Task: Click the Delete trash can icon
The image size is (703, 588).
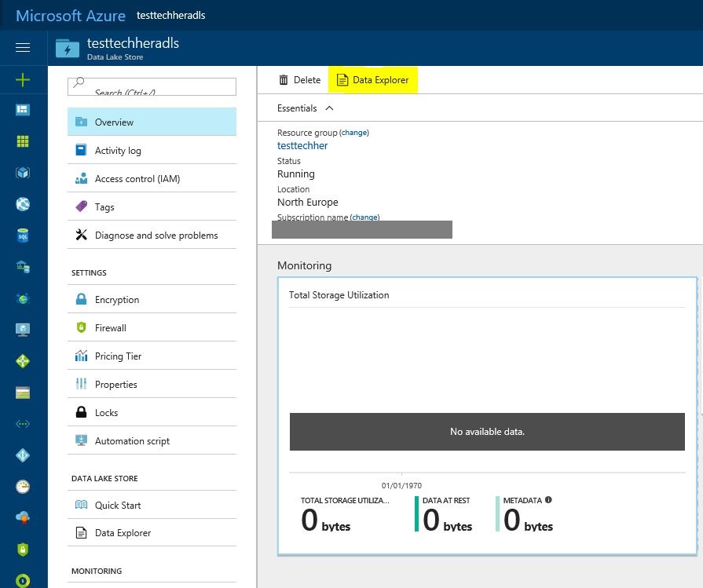Action: pos(284,80)
